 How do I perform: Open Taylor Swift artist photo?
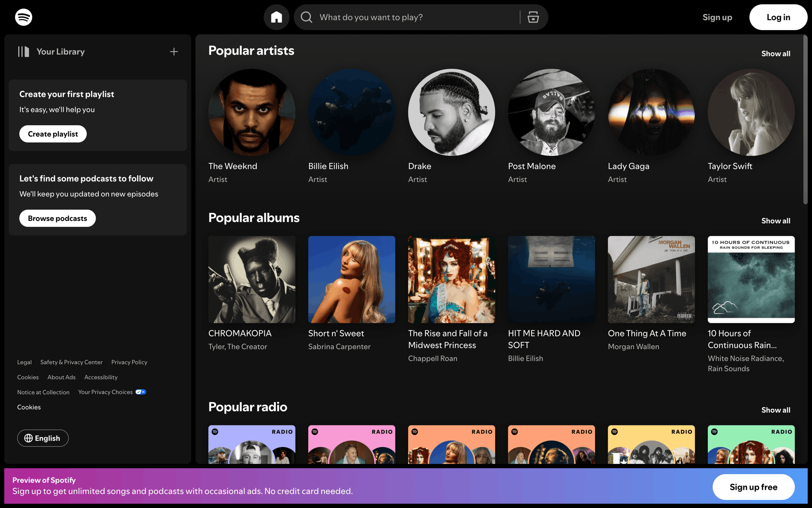point(751,113)
